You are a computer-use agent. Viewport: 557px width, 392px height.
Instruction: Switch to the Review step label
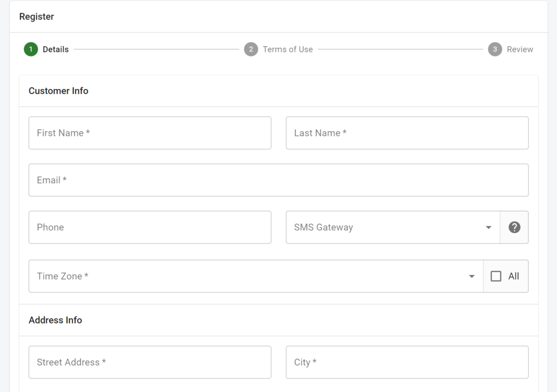point(520,49)
